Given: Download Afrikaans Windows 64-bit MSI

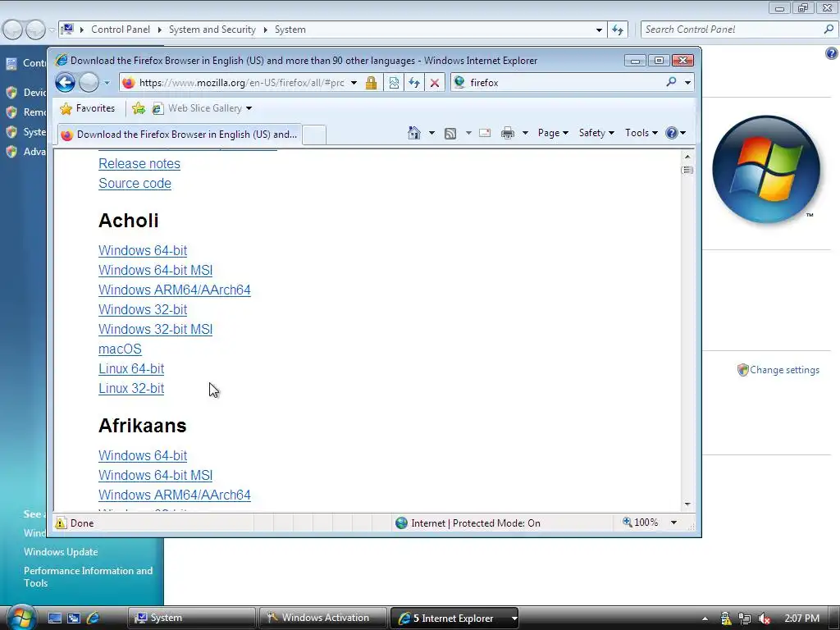Looking at the screenshot, I should coord(155,476).
